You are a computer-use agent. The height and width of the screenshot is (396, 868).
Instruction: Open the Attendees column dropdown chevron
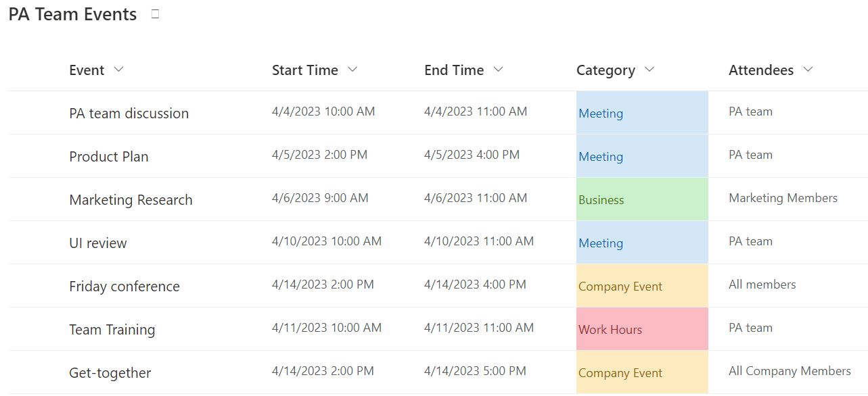[x=808, y=70]
